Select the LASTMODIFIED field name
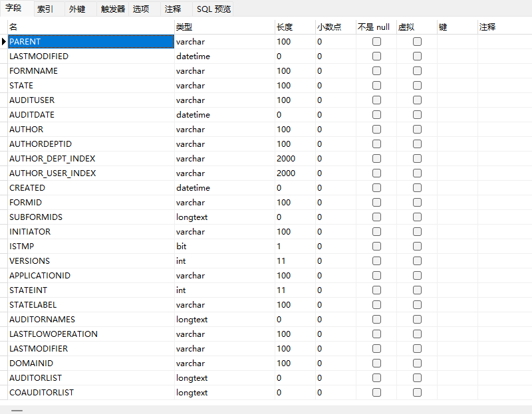 click(x=91, y=56)
